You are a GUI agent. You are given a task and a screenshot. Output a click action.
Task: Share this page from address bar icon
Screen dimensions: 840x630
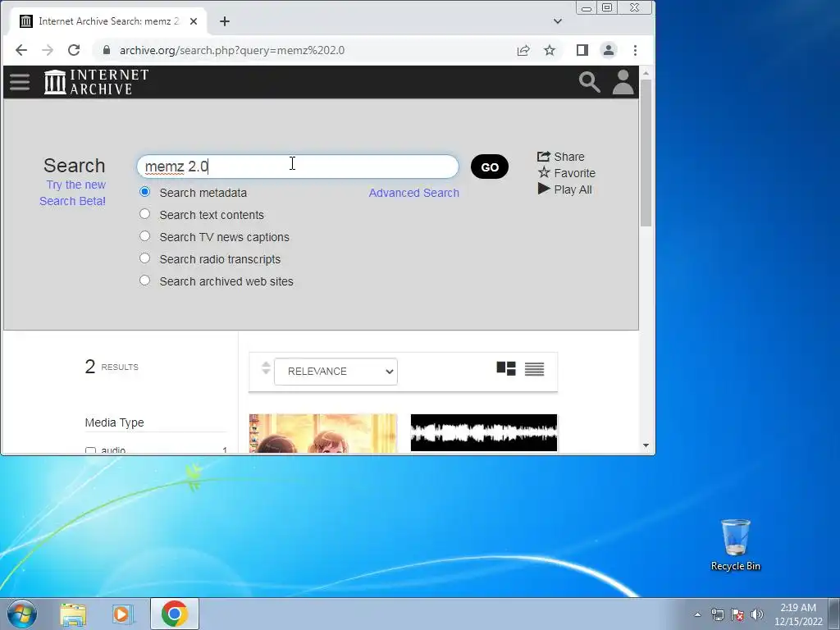(523, 50)
